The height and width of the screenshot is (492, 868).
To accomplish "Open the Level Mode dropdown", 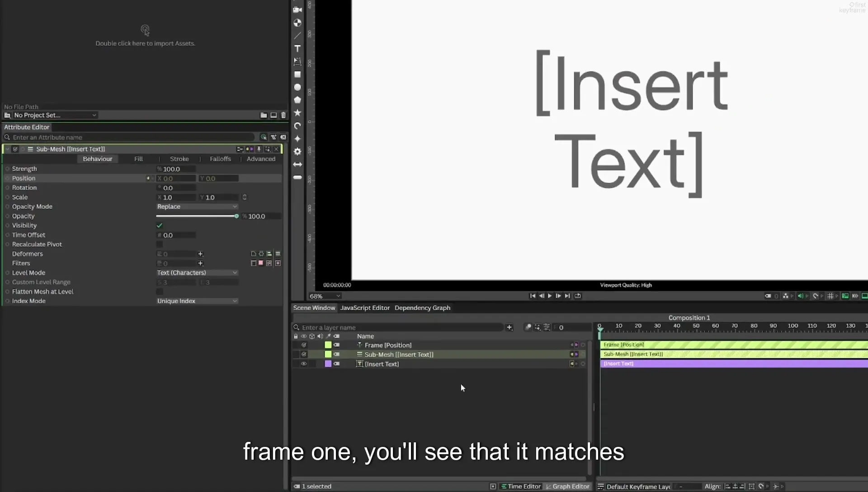I will [x=197, y=273].
